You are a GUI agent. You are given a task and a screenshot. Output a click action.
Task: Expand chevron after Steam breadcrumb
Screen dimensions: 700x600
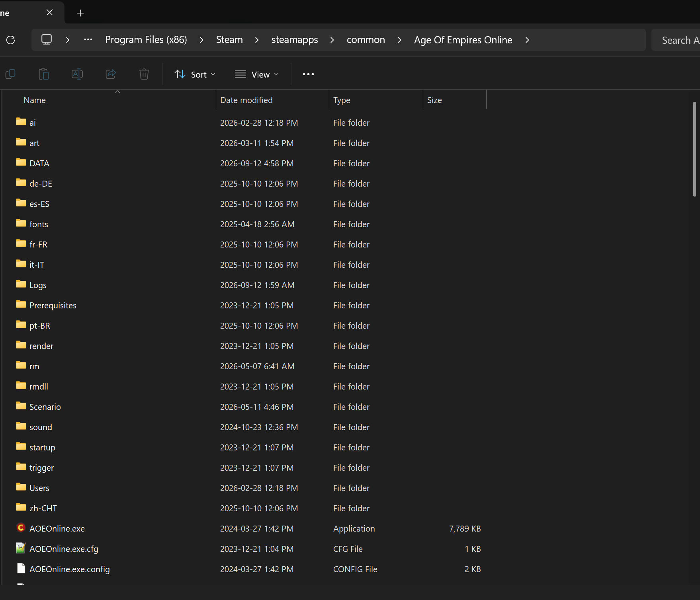point(257,40)
